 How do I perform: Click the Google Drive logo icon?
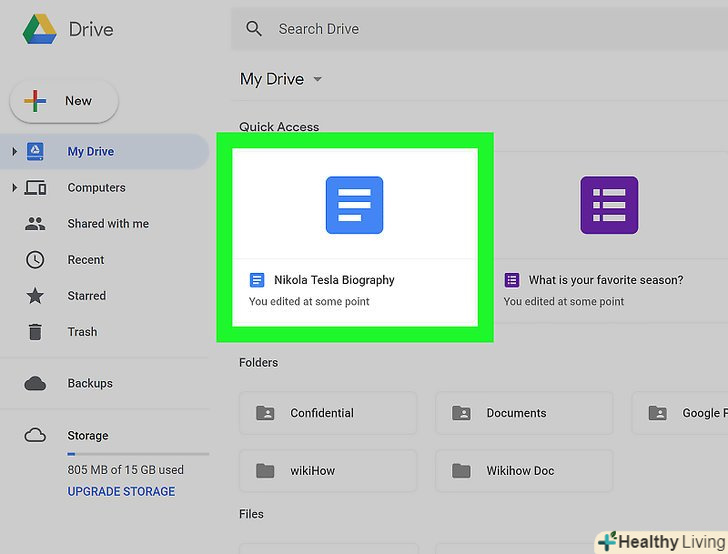tap(39, 30)
